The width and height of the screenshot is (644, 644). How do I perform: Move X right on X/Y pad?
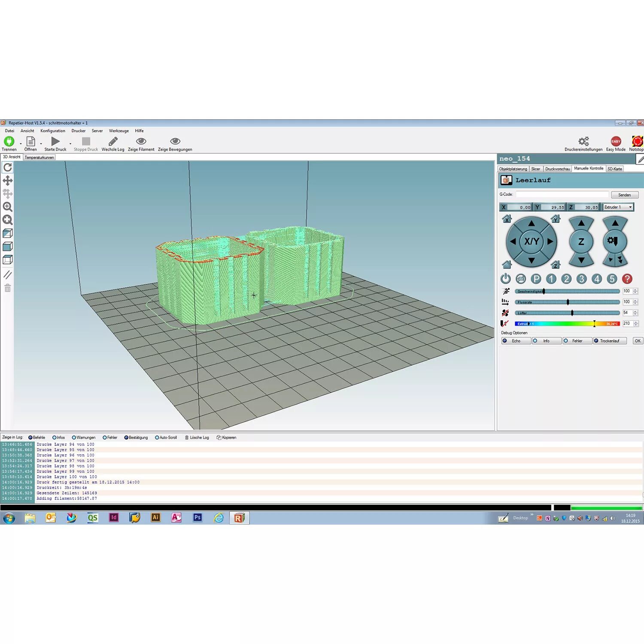(x=550, y=242)
